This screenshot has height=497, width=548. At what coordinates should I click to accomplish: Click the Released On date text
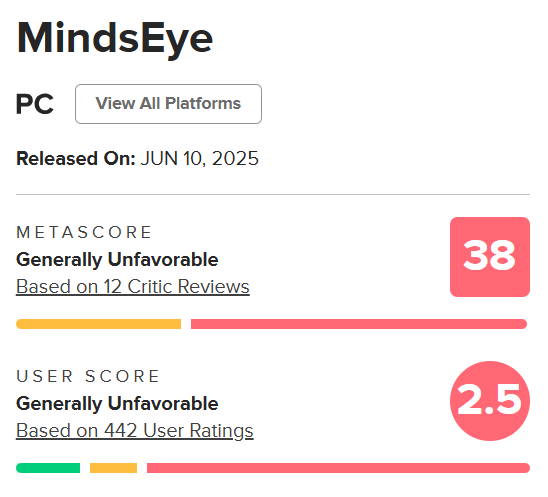[x=137, y=159]
